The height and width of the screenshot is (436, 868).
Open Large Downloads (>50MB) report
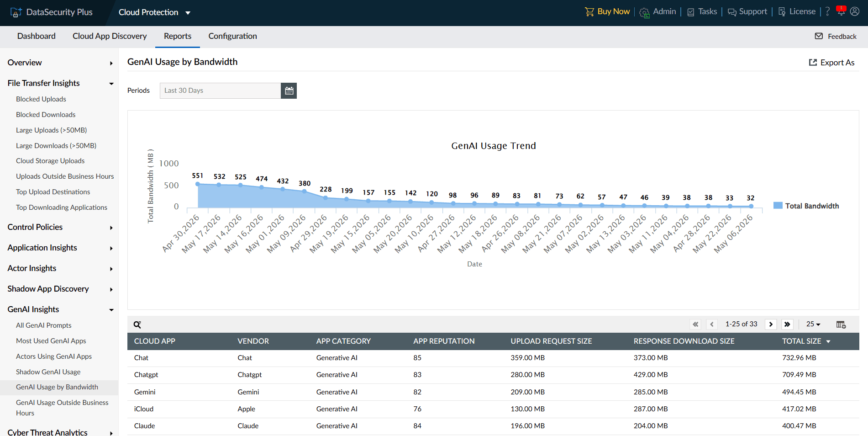(x=56, y=146)
